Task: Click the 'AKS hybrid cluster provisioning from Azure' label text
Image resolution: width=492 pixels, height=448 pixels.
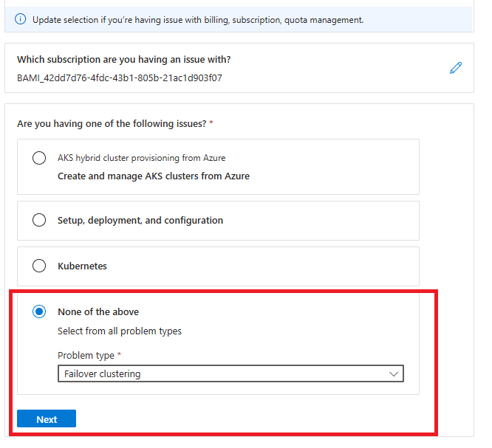Action: [142, 158]
